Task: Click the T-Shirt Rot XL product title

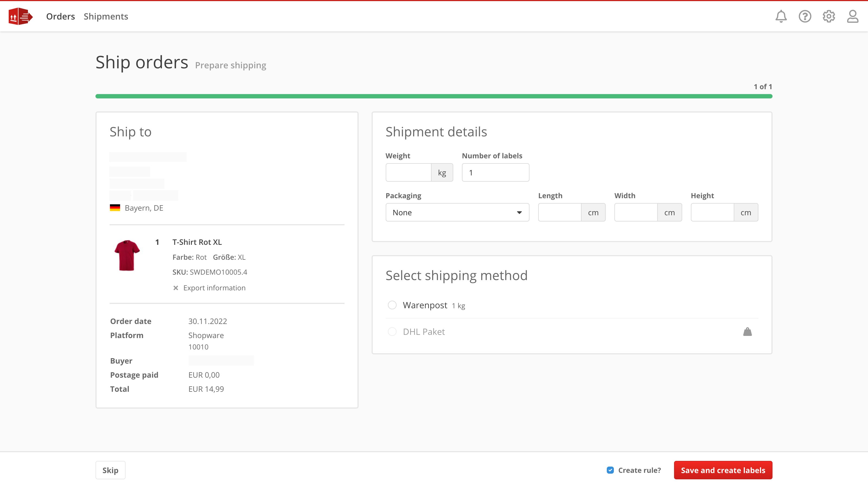Action: (x=197, y=242)
